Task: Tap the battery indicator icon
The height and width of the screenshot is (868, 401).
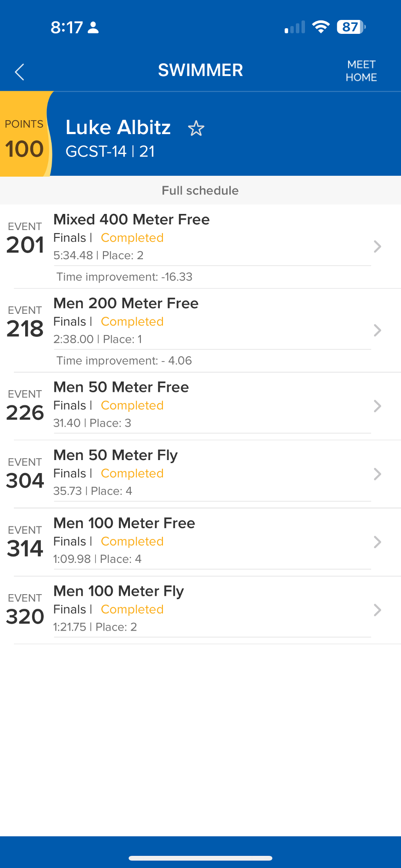Action: coord(351,27)
